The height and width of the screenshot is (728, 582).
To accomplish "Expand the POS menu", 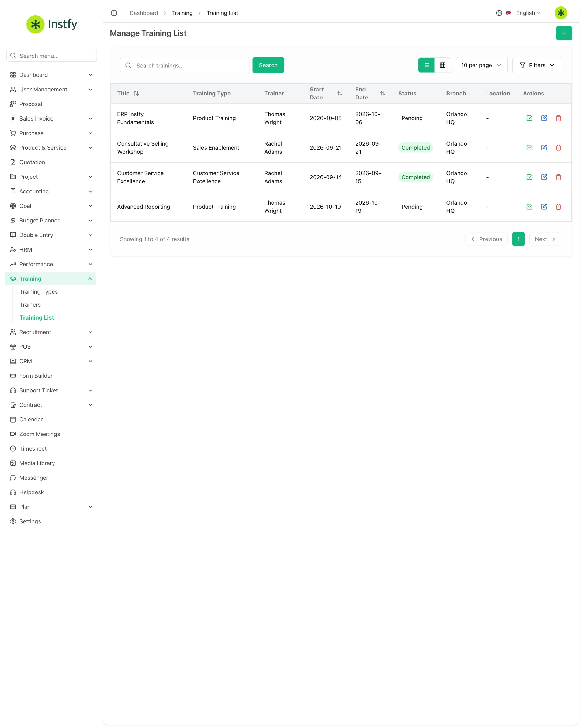I will [51, 347].
